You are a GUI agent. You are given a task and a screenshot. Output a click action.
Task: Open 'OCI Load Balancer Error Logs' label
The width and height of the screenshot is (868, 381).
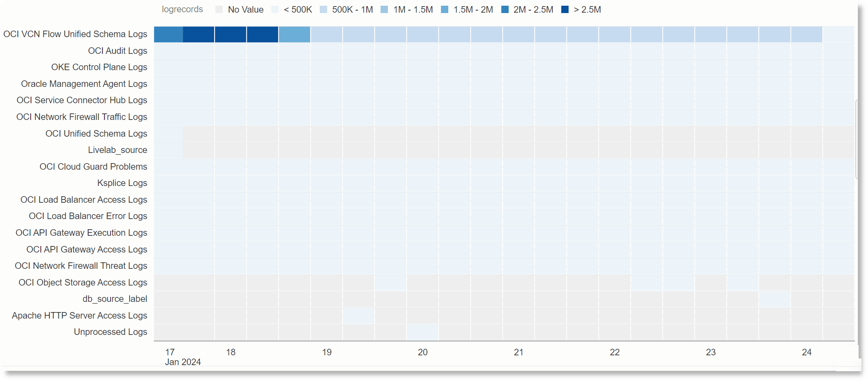(x=88, y=216)
